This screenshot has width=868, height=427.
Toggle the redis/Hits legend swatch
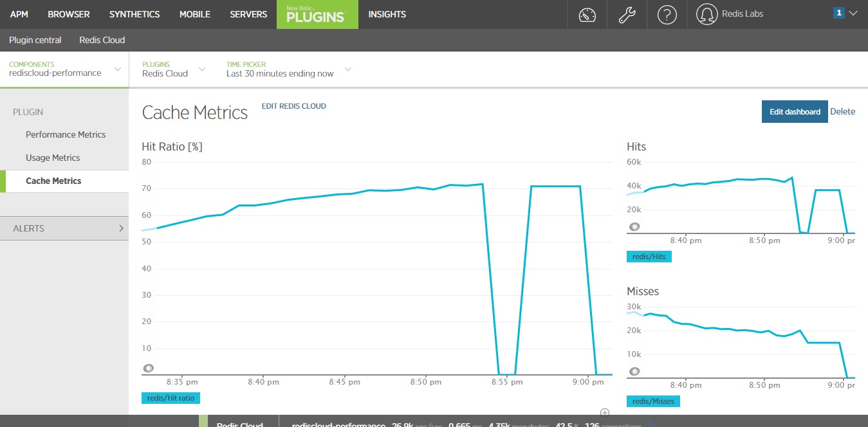pyautogui.click(x=649, y=257)
